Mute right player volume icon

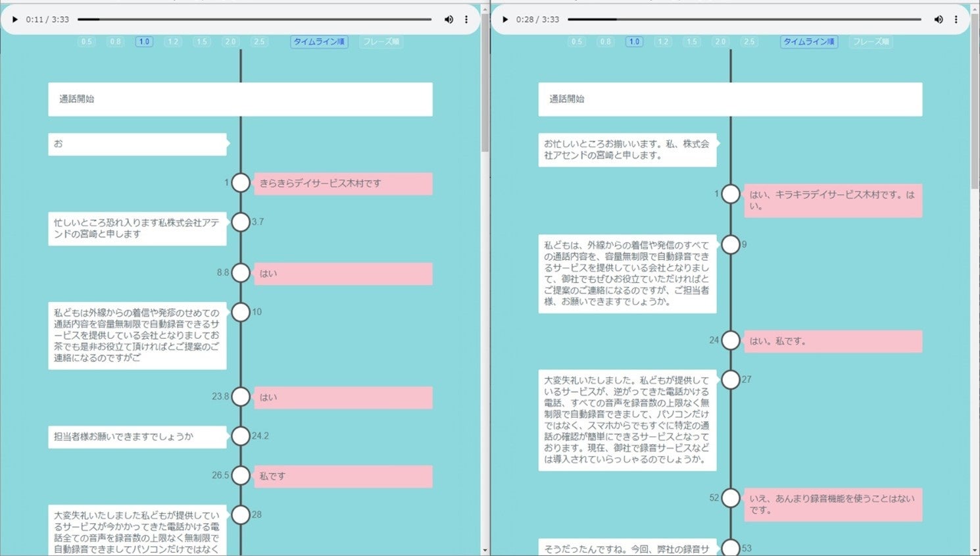939,20
